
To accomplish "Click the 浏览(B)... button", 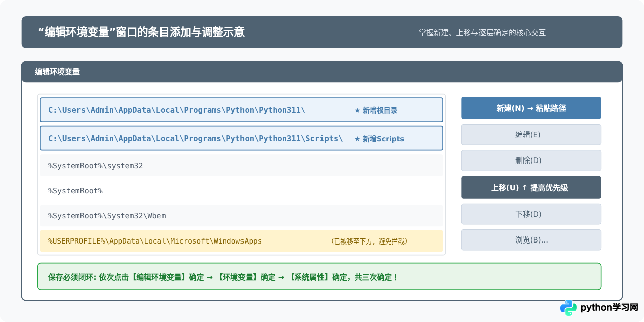I will pos(531,240).
